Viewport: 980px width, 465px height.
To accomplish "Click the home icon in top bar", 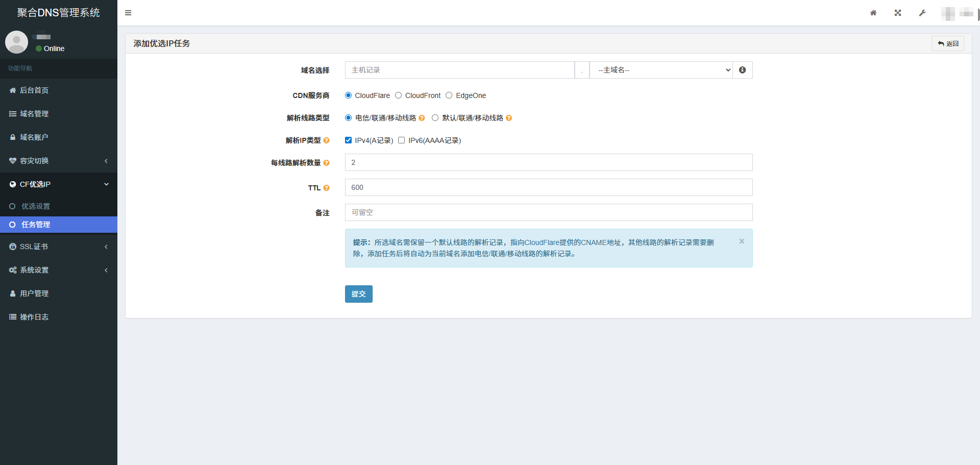I will click(x=873, y=13).
